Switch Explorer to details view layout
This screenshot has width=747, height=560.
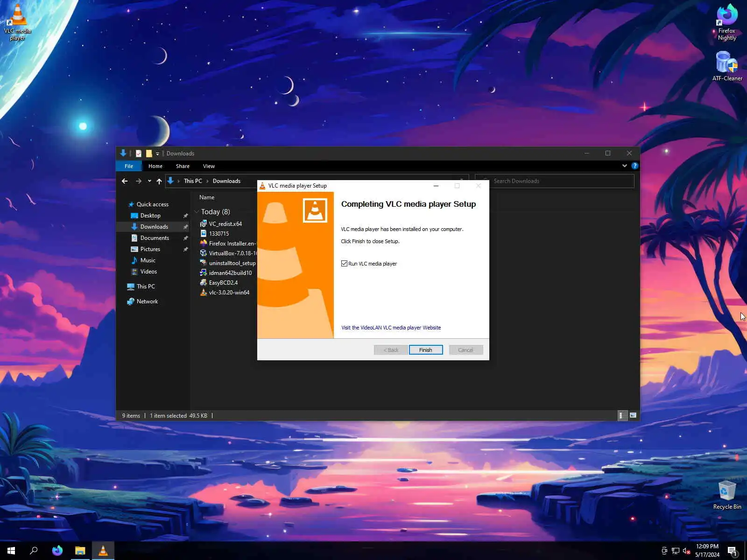tap(622, 415)
